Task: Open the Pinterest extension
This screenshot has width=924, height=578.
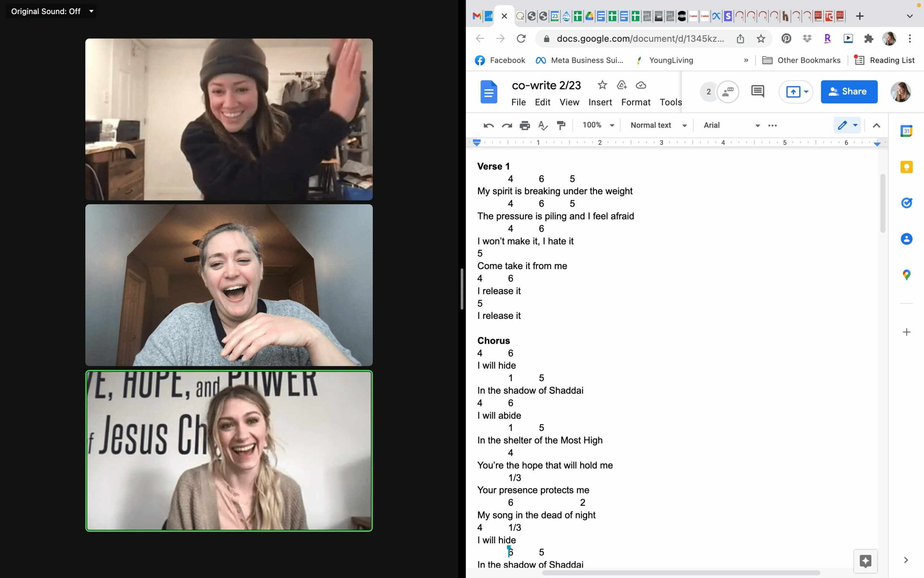Action: [786, 38]
